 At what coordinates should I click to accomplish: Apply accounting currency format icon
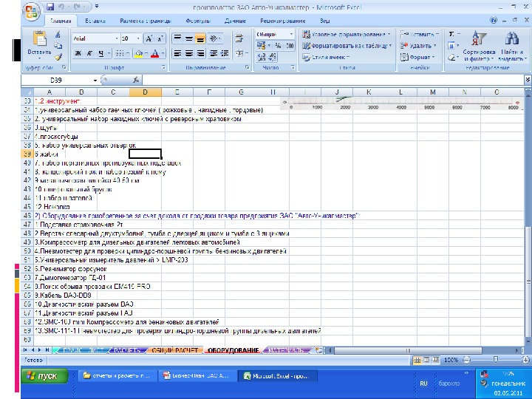click(262, 46)
